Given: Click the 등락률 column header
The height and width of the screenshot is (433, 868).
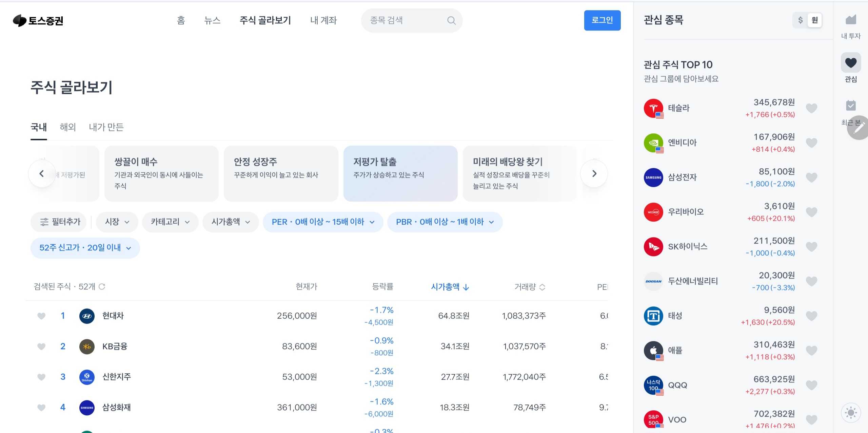Looking at the screenshot, I should [x=382, y=287].
